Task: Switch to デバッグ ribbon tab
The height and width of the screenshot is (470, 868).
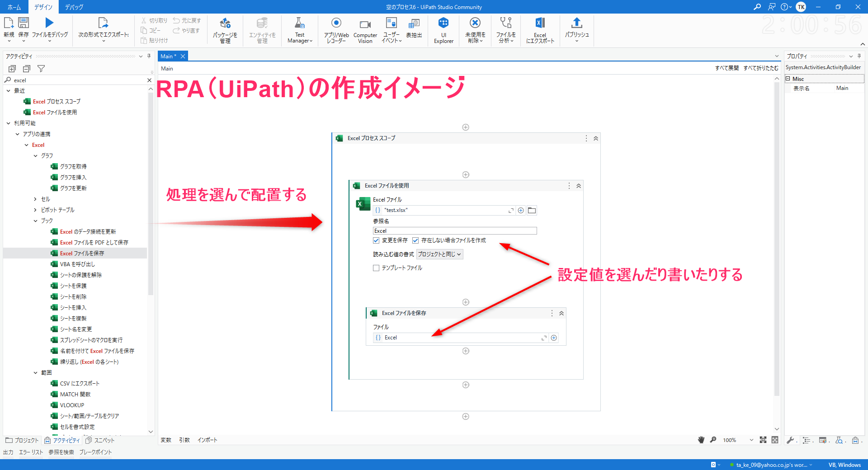Action: point(74,7)
